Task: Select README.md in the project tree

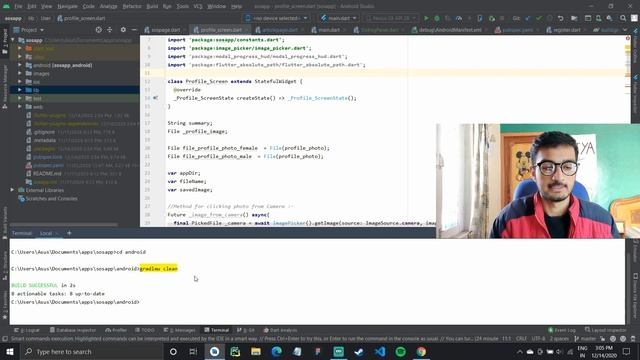Action: tap(47, 173)
